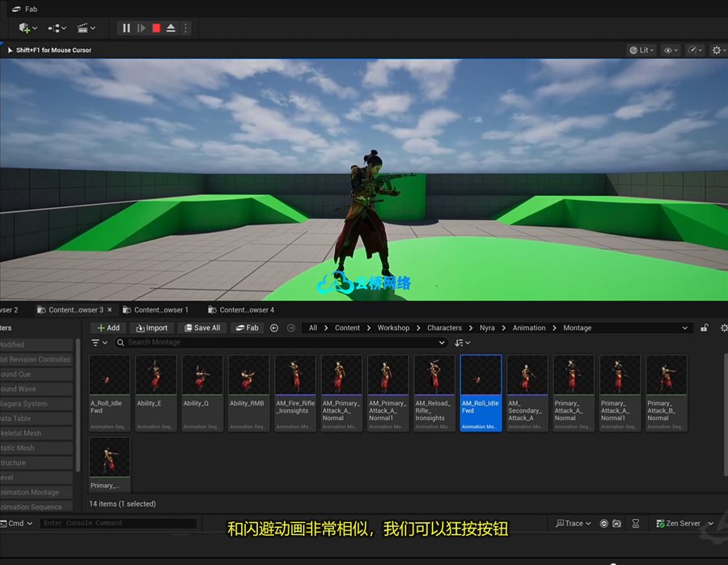Open play options three-dot menu
728x565 pixels.
pos(185,28)
